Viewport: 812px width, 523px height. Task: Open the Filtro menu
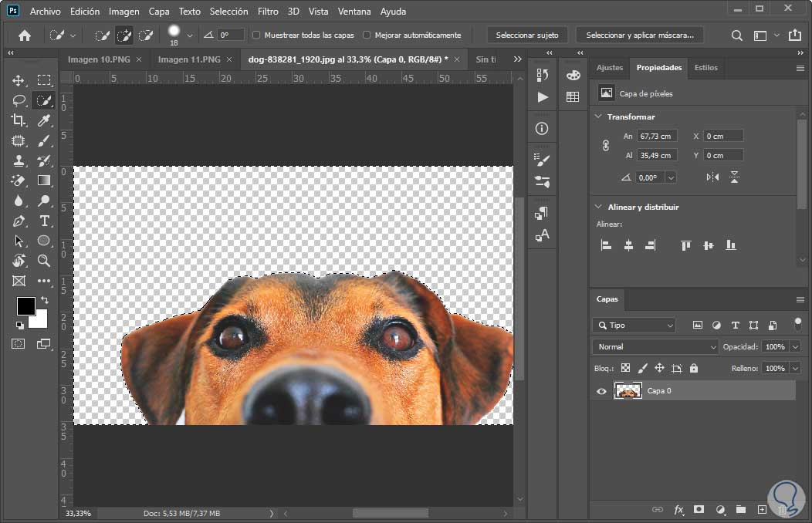point(268,12)
